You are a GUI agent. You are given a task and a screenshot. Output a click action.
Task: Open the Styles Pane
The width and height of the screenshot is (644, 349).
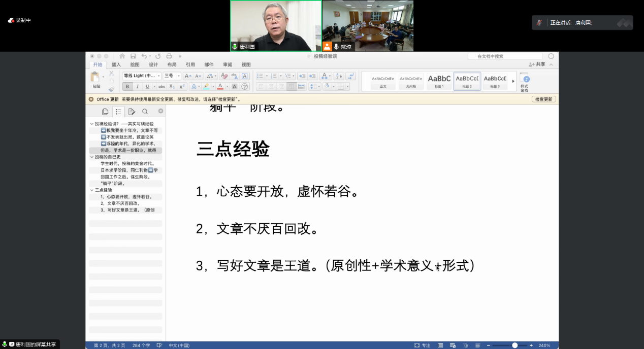click(x=525, y=81)
